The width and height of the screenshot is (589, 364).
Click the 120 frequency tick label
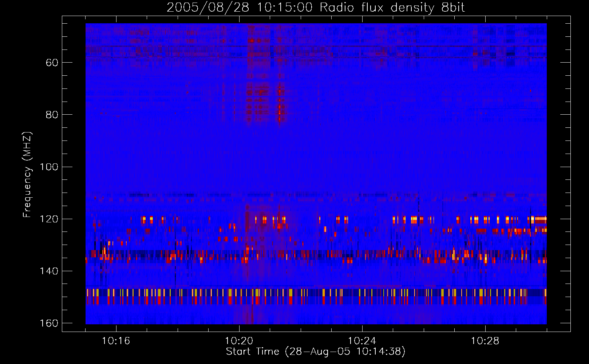click(49, 219)
